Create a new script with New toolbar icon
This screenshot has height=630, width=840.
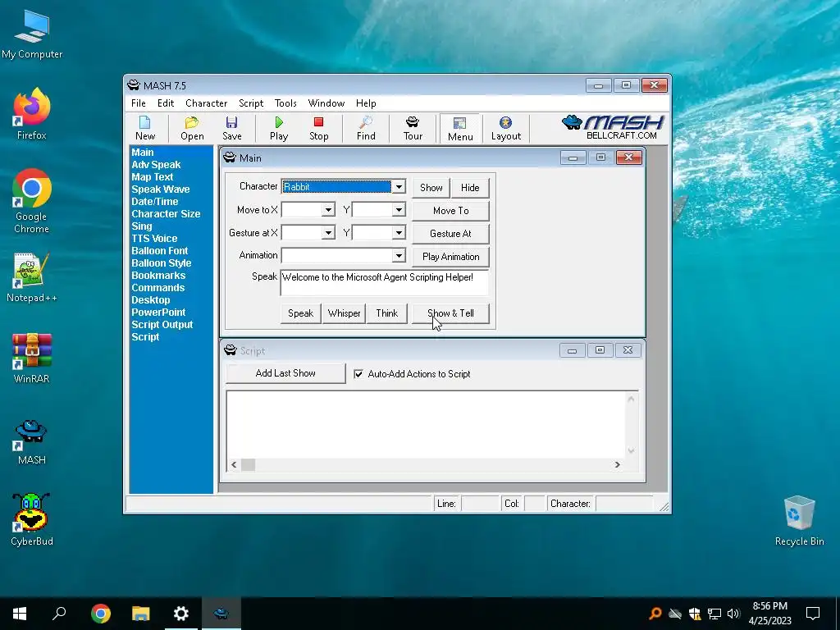[x=144, y=129]
